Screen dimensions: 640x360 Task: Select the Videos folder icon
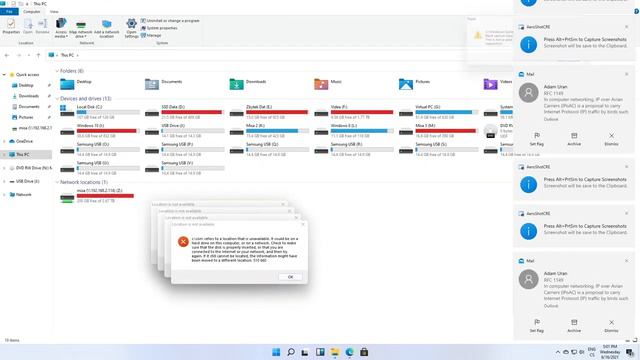tap(491, 84)
